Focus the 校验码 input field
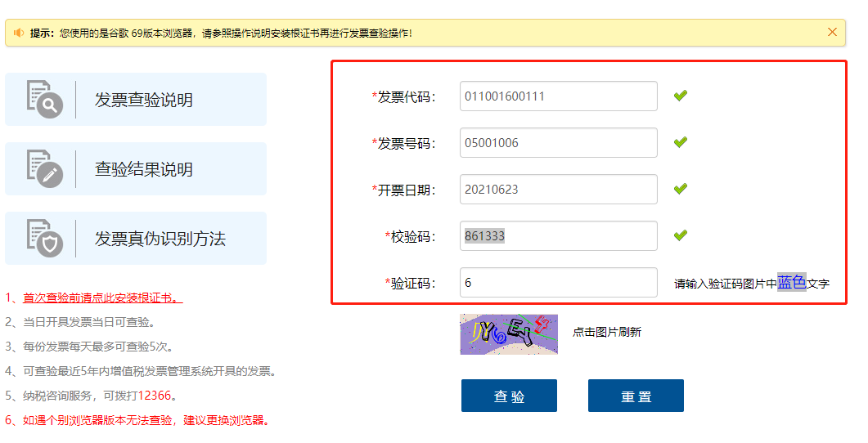 pyautogui.click(x=558, y=236)
